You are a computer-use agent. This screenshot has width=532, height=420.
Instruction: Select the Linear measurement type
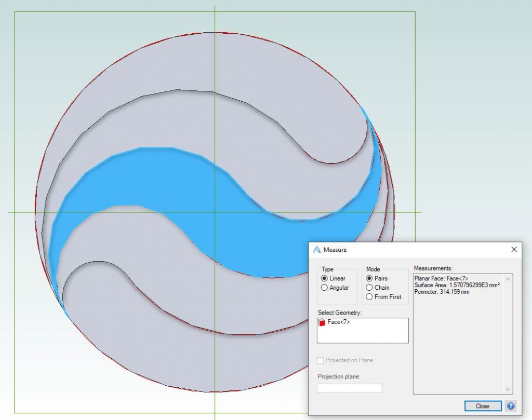tap(324, 278)
